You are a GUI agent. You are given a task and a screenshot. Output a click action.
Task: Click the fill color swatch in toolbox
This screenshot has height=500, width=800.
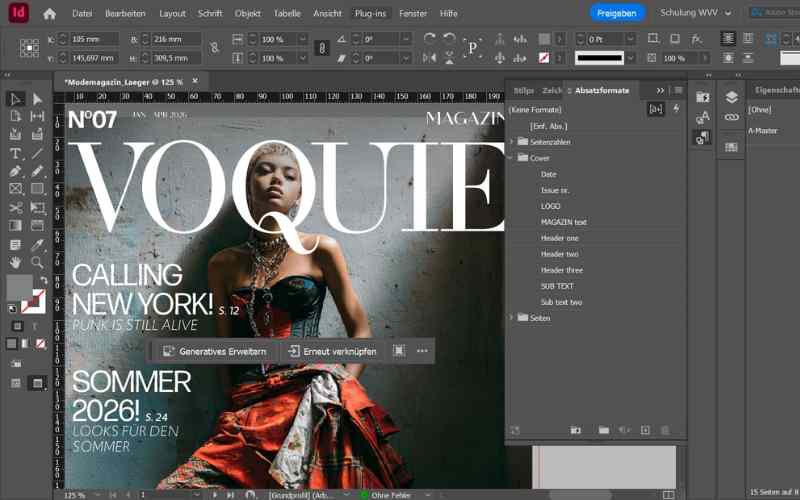click(x=19, y=287)
